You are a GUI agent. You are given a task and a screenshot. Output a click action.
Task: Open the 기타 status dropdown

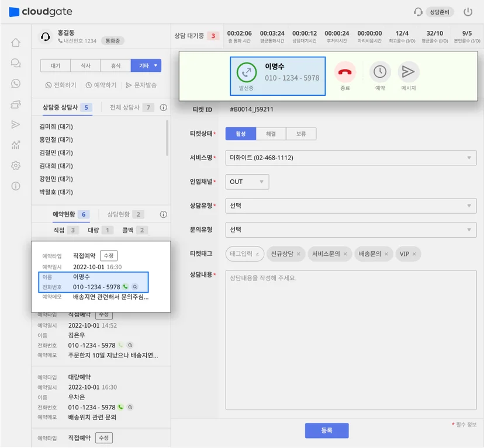pyautogui.click(x=146, y=66)
